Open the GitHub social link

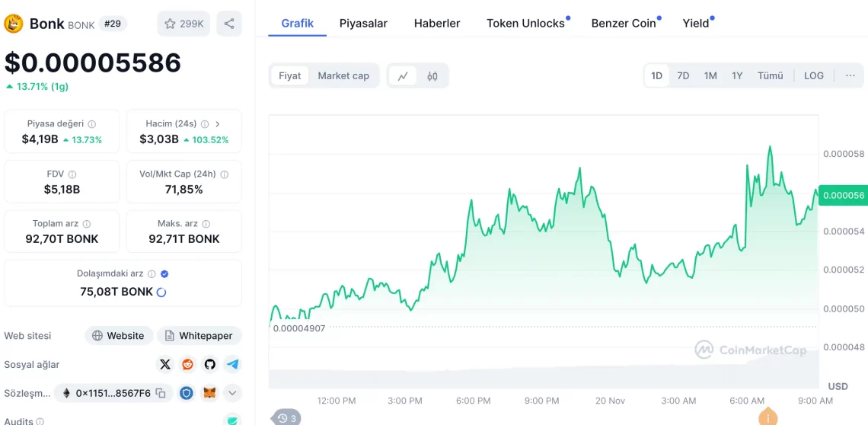[x=209, y=364]
